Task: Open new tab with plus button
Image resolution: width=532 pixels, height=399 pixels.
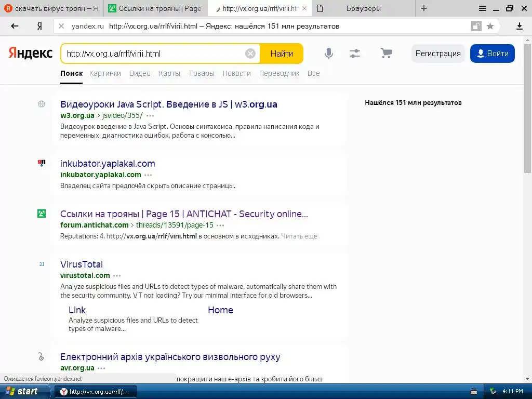Action: pos(424,8)
